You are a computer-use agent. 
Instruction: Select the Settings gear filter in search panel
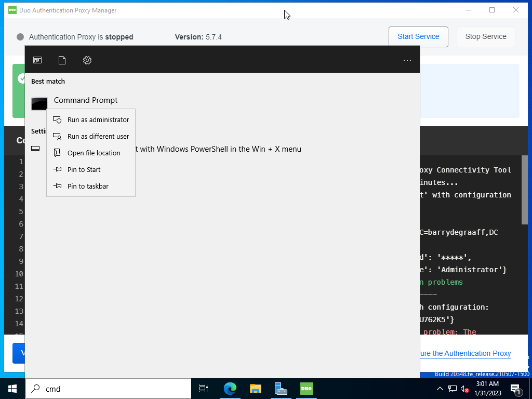(x=87, y=60)
